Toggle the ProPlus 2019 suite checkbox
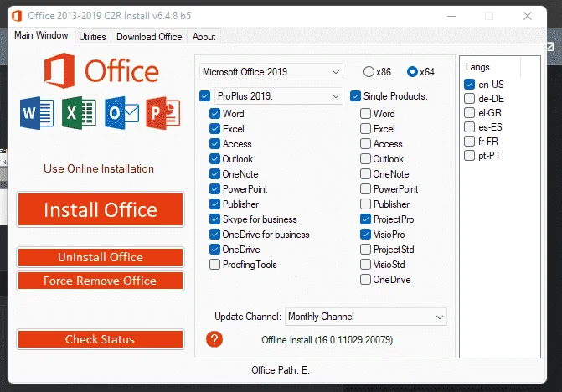 [x=204, y=96]
